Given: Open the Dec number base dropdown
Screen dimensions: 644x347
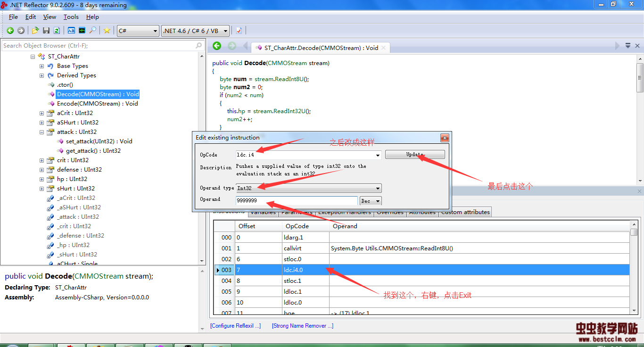Looking at the screenshot, I should pyautogui.click(x=371, y=201).
